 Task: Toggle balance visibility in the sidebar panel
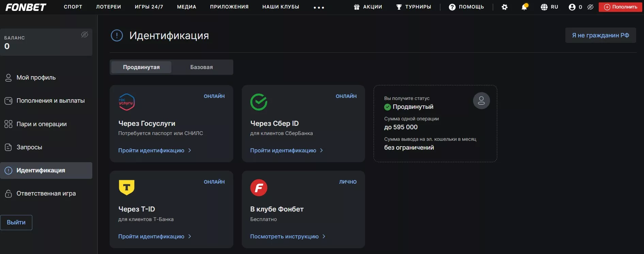(x=84, y=35)
